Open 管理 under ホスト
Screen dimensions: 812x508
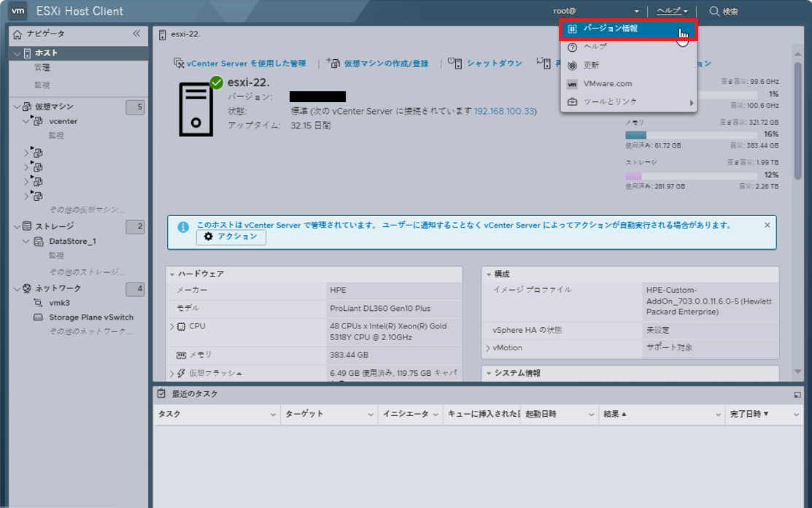(42, 68)
